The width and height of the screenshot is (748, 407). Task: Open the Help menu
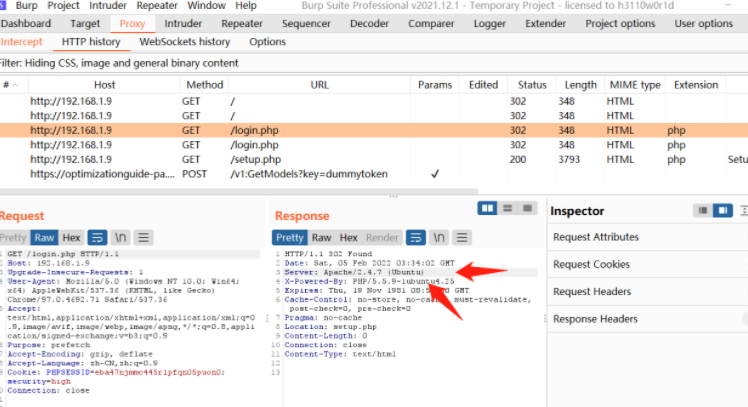(246, 6)
